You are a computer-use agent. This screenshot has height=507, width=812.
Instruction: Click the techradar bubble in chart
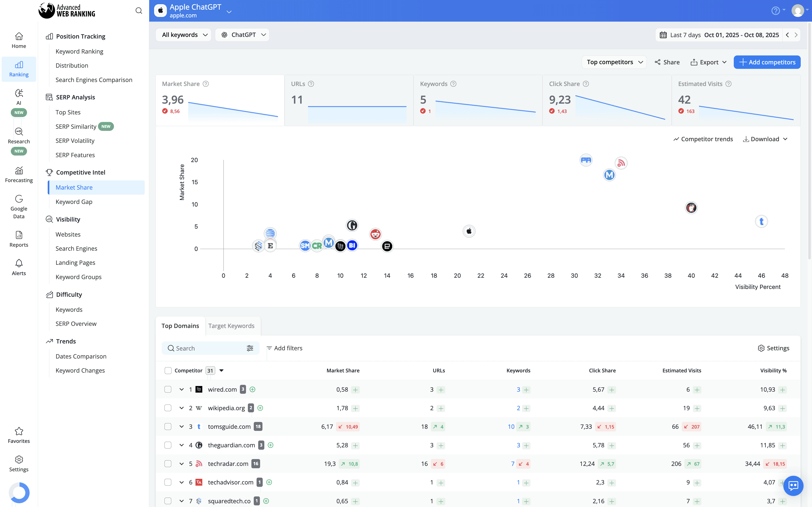pos(621,163)
